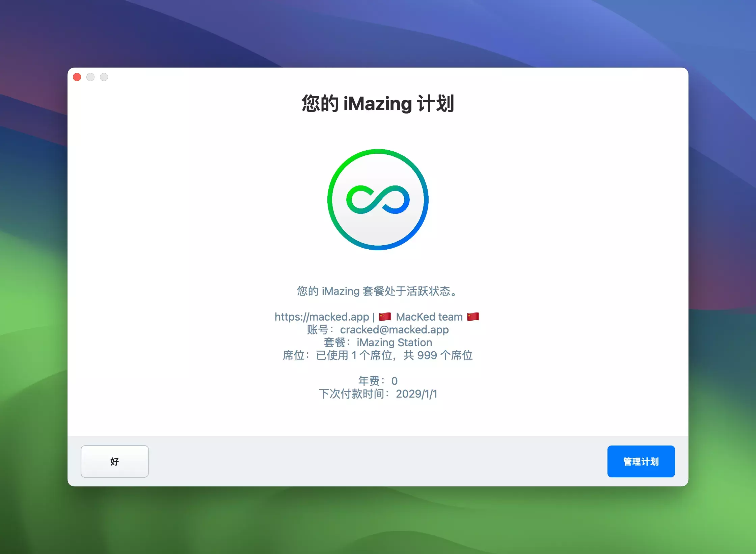Click the 年费 annual fee value
This screenshot has width=756, height=554.
pos(394,381)
